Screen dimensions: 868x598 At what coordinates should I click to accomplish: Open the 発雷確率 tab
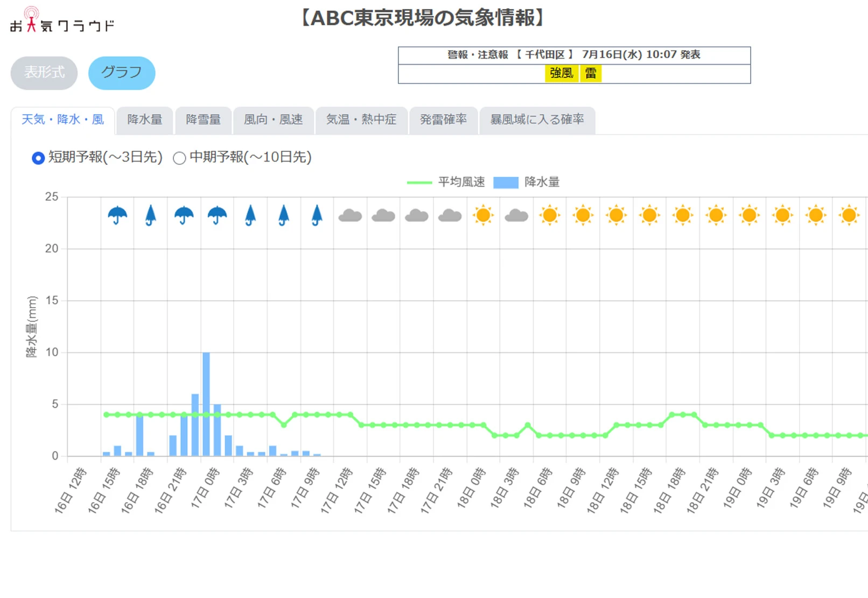click(x=443, y=120)
